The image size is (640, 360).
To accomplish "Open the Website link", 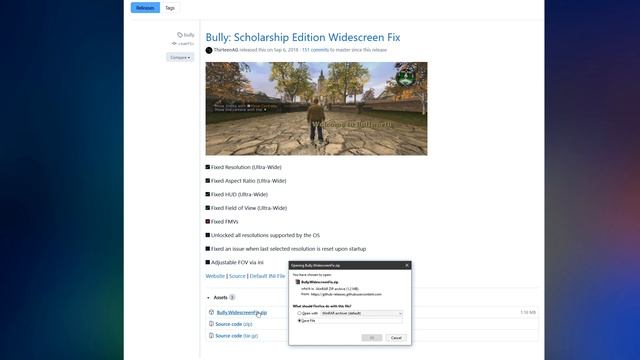I will 215,276.
